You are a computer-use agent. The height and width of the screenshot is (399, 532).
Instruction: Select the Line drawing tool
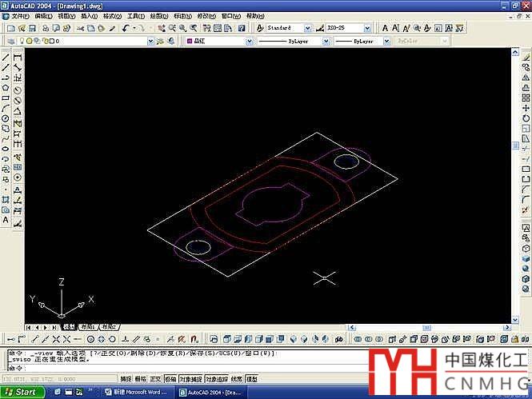[x=6, y=57]
